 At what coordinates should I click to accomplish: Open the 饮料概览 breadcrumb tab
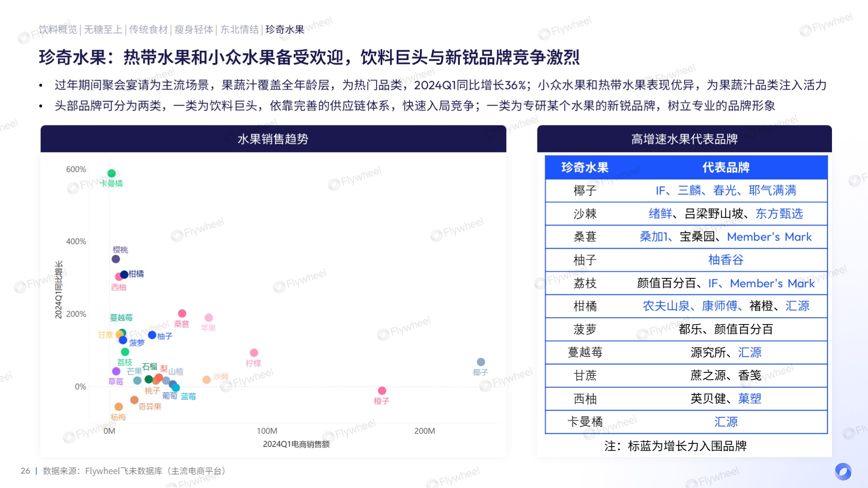coord(58,29)
